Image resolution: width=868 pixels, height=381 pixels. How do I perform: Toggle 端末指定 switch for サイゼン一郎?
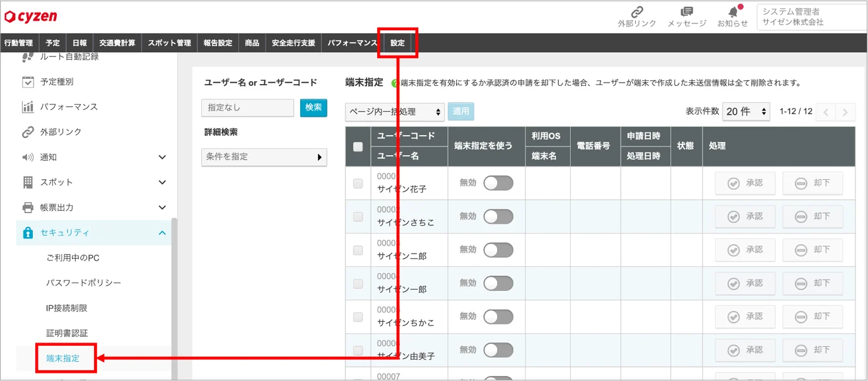(x=498, y=283)
